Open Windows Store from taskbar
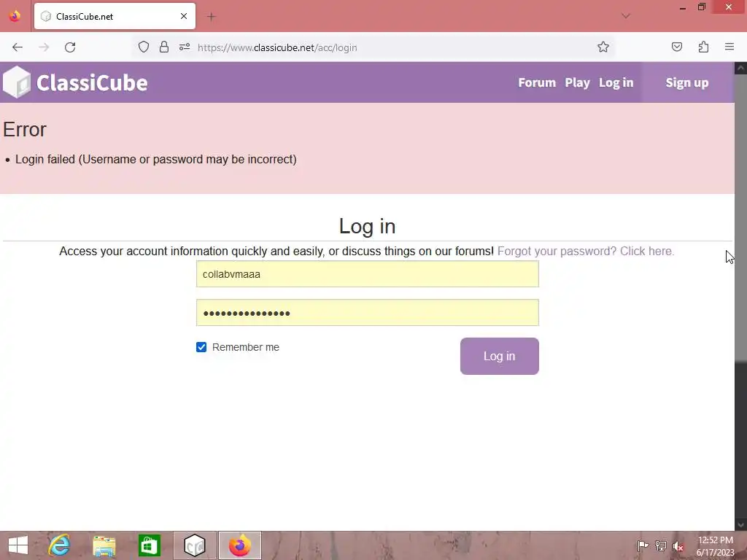The height and width of the screenshot is (560, 747). click(x=149, y=545)
